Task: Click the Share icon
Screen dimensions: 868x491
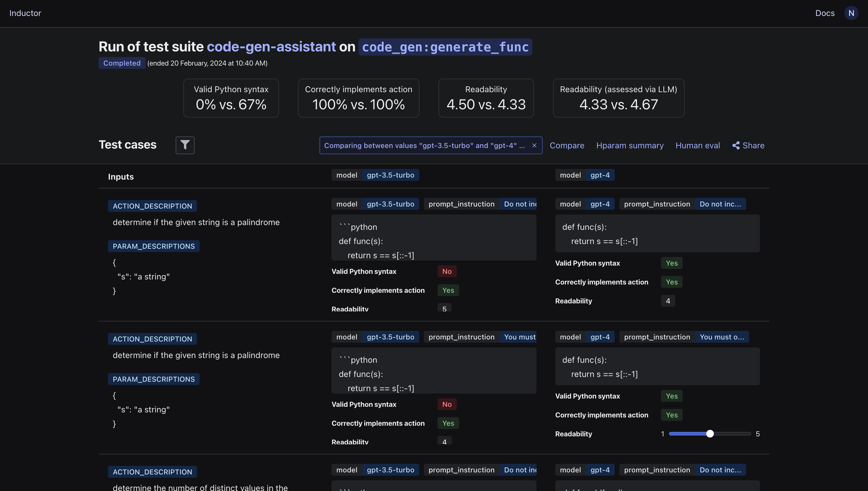Action: point(736,145)
